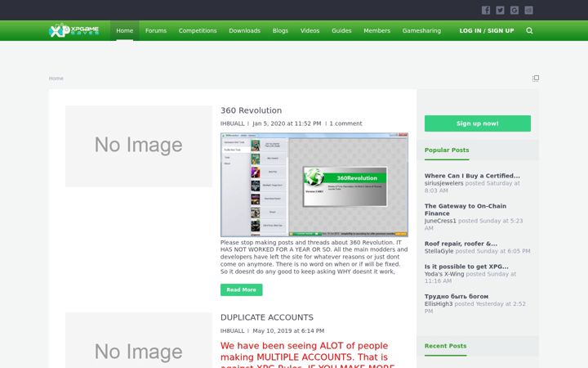Click the Home breadcrumb link

56,79
